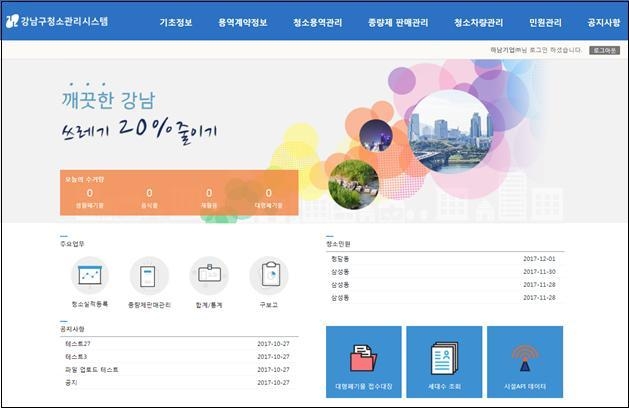
Task: Open the 청소차량관리 menu
Action: (x=479, y=22)
